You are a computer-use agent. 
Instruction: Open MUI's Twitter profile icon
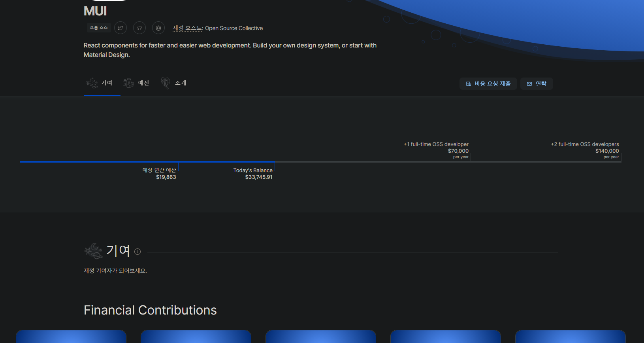point(121,28)
